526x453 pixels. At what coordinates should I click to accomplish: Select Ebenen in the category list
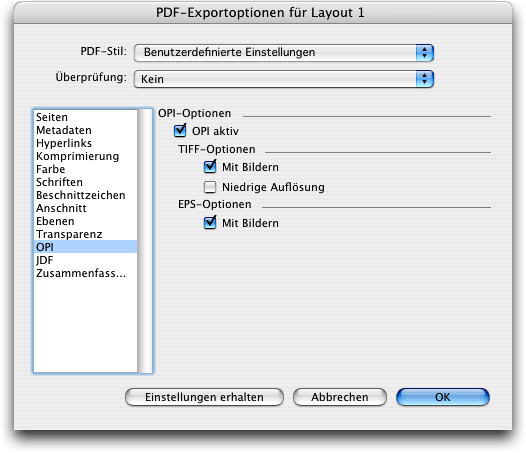[86, 221]
